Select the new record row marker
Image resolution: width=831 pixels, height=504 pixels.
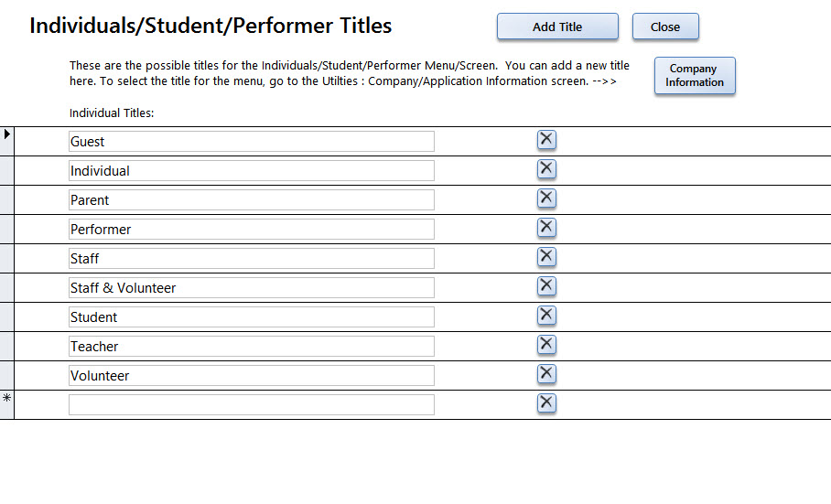[7, 405]
